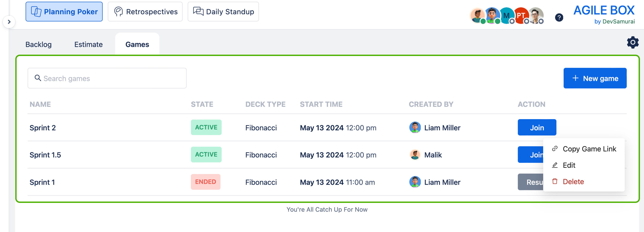Switch to the Estimate tab
This screenshot has height=232, width=644.
point(88,44)
